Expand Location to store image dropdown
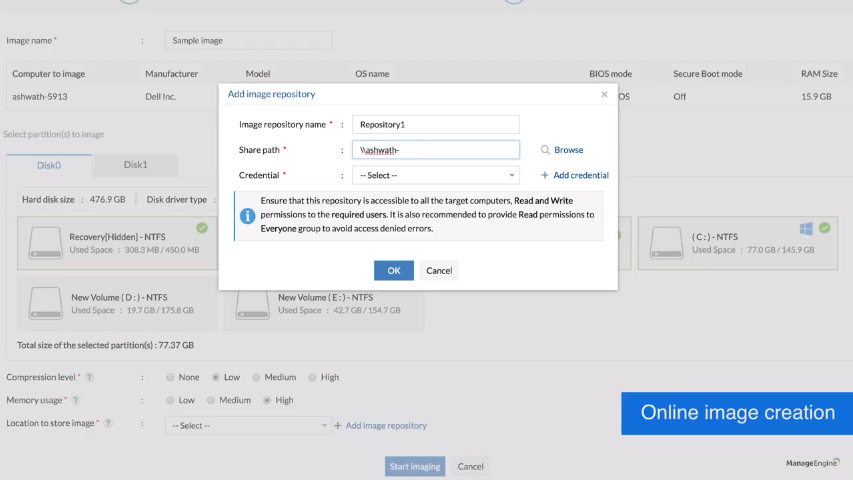Image resolution: width=853 pixels, height=480 pixels. (x=247, y=425)
